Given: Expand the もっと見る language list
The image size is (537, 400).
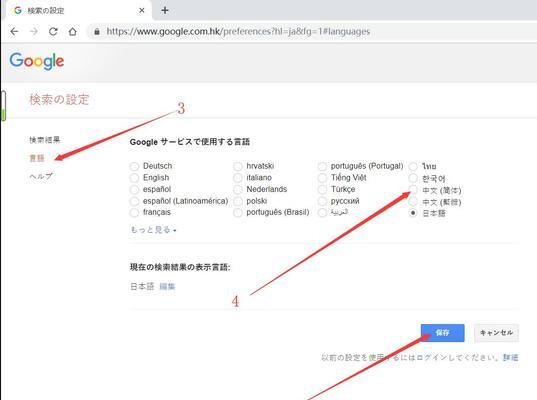Looking at the screenshot, I should click(153, 230).
